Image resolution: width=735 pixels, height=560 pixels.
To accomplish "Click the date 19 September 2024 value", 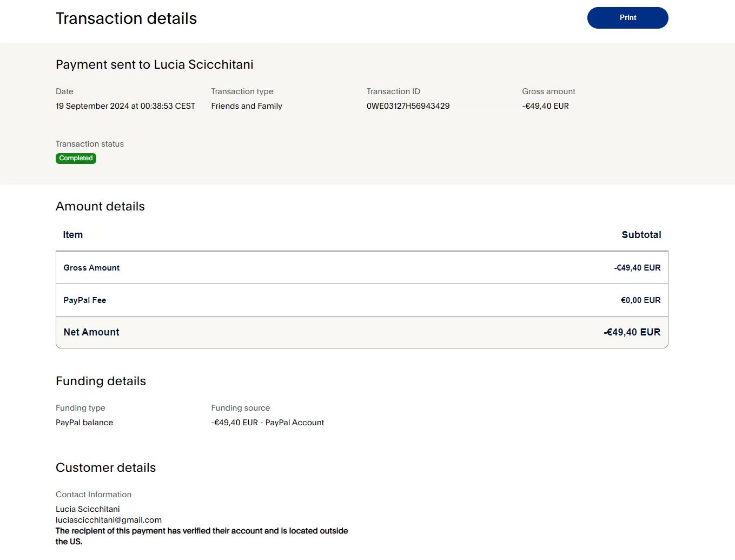I will click(125, 106).
